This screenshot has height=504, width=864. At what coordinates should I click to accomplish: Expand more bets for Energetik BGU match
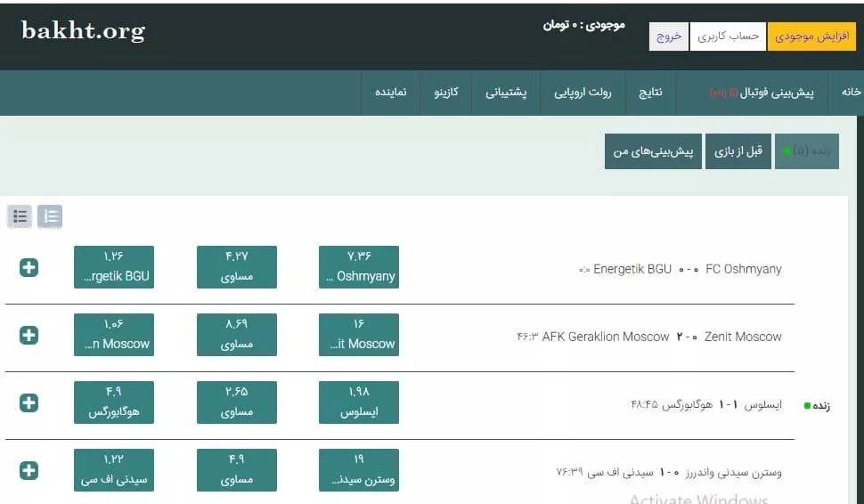29,267
